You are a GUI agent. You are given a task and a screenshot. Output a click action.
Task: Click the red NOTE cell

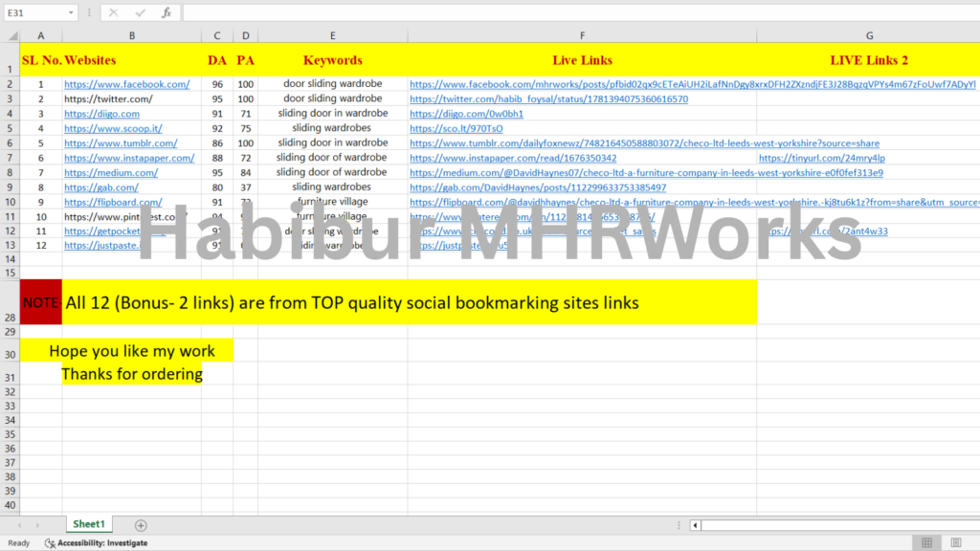pyautogui.click(x=41, y=302)
